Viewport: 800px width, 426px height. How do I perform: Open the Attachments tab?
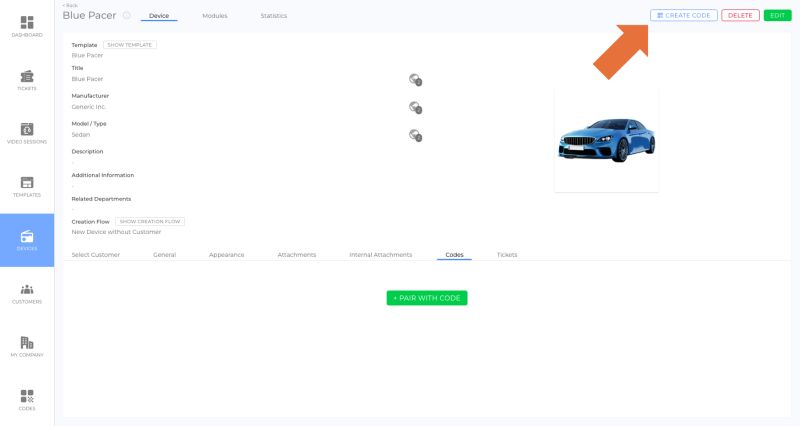click(x=297, y=255)
